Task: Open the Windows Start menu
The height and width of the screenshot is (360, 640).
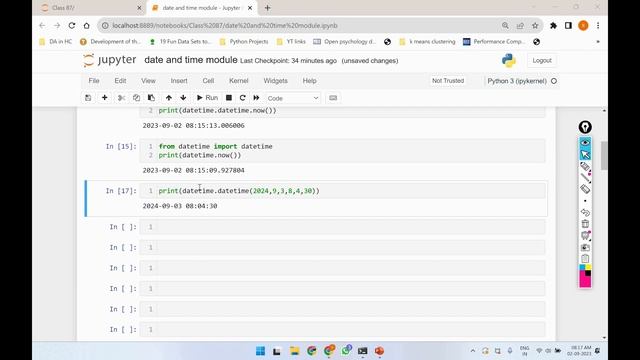Action: tap(260, 351)
